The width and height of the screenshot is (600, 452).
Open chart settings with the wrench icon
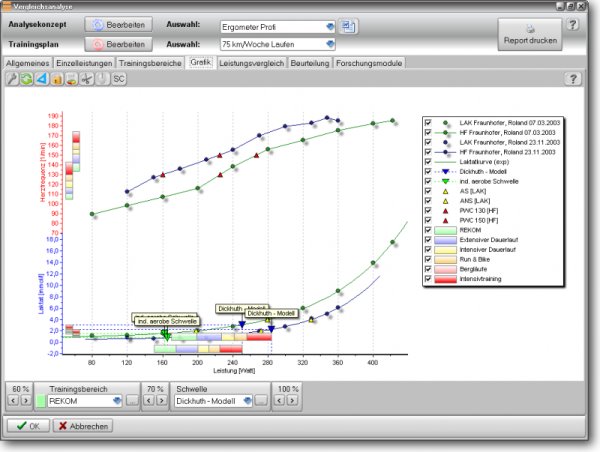tap(11, 78)
